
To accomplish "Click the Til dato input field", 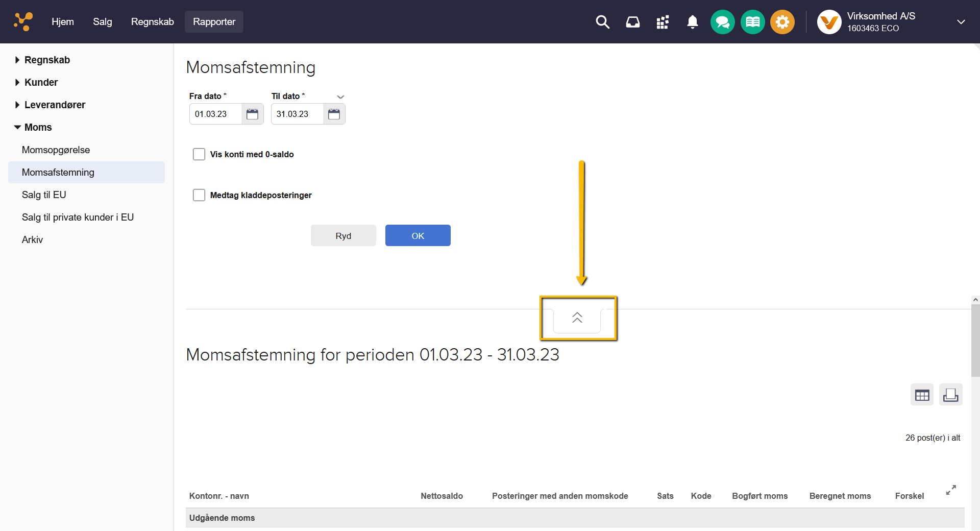I will click(x=297, y=114).
